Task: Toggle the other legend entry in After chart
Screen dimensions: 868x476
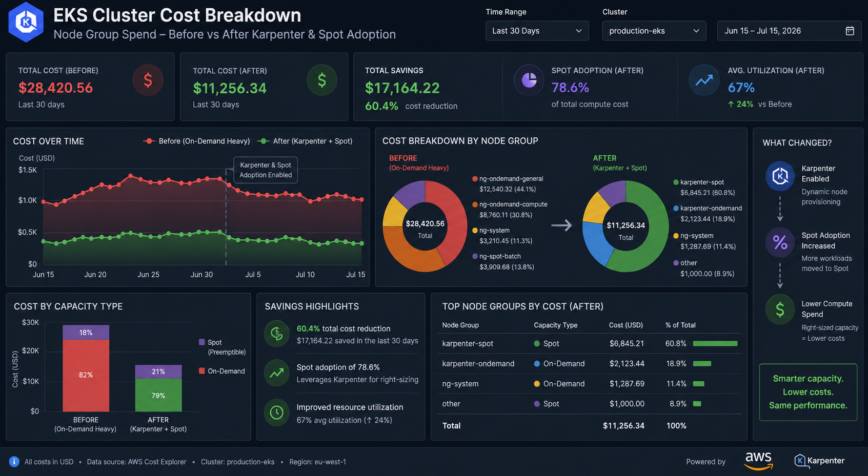Action: coord(703,268)
